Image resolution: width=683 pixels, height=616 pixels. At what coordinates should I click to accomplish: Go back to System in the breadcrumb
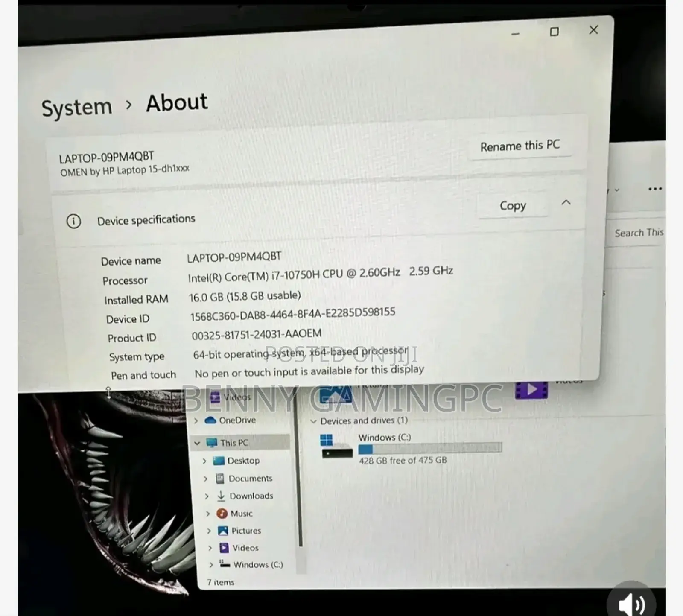point(77,107)
